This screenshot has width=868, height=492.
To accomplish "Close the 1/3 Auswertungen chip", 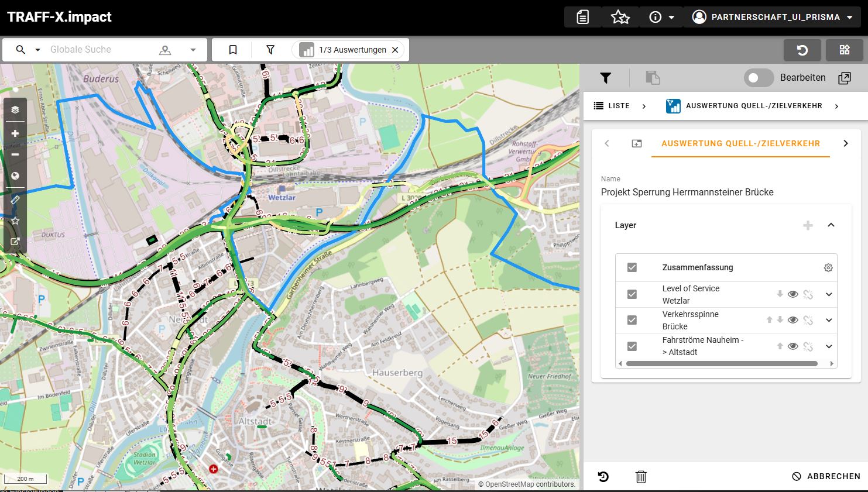I will coord(395,50).
